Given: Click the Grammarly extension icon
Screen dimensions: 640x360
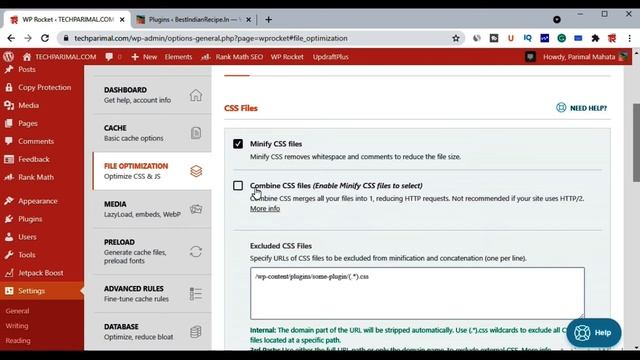Looking at the screenshot, I should [x=562, y=38].
